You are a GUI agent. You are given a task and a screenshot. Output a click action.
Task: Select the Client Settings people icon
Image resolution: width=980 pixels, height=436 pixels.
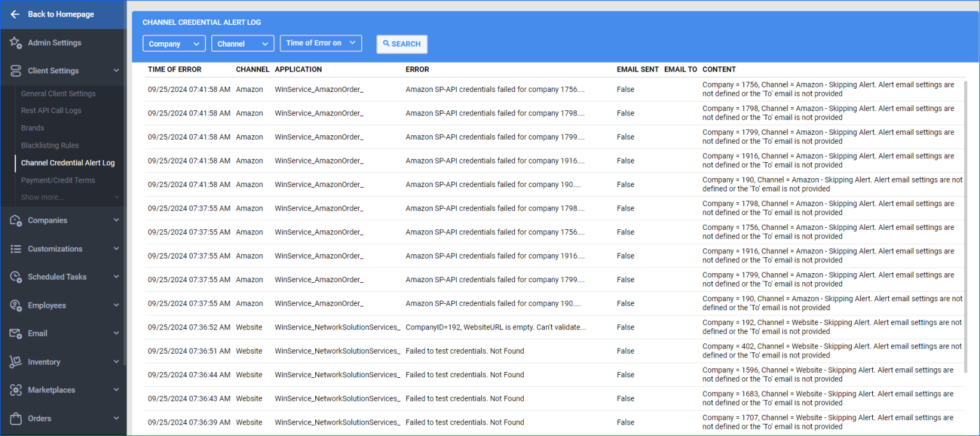click(x=15, y=71)
